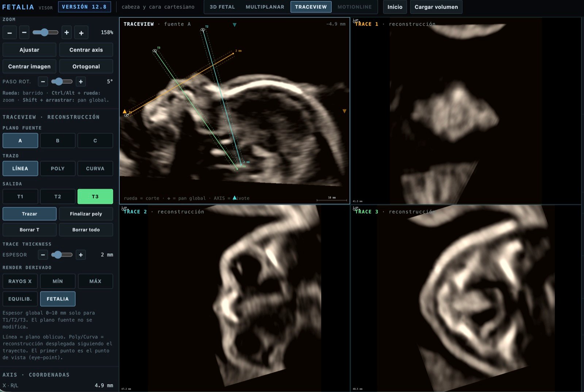This screenshot has height=392, width=584.
Task: Click Borrar T
Action: [x=30, y=230]
